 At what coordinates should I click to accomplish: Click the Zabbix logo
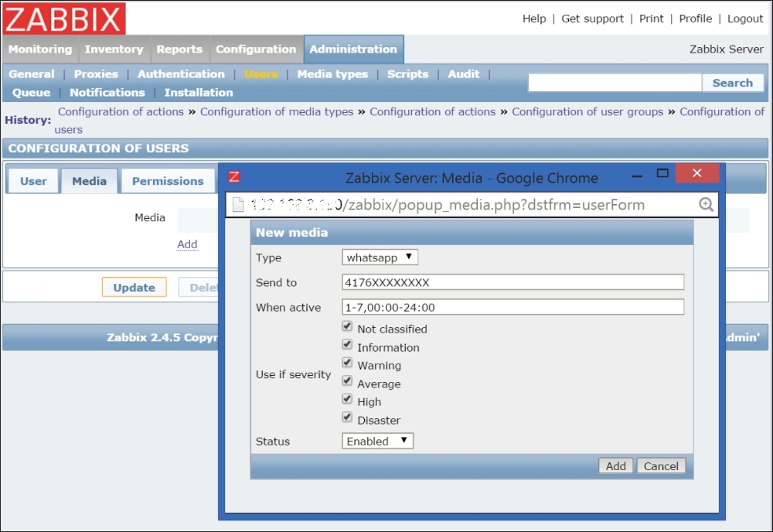point(64,19)
